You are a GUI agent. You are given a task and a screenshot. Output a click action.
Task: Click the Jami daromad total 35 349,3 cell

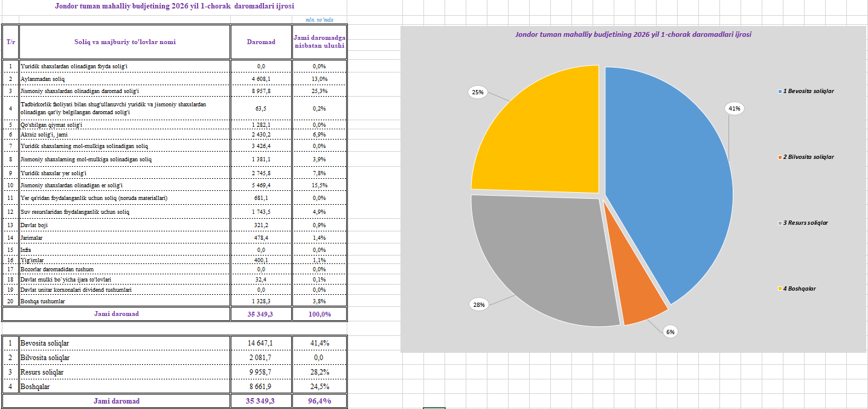[261, 314]
